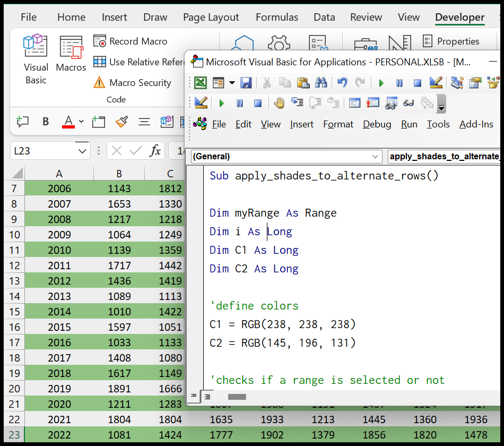Open the Page Layout ribbon tab
This screenshot has height=446, width=504.
(x=211, y=17)
